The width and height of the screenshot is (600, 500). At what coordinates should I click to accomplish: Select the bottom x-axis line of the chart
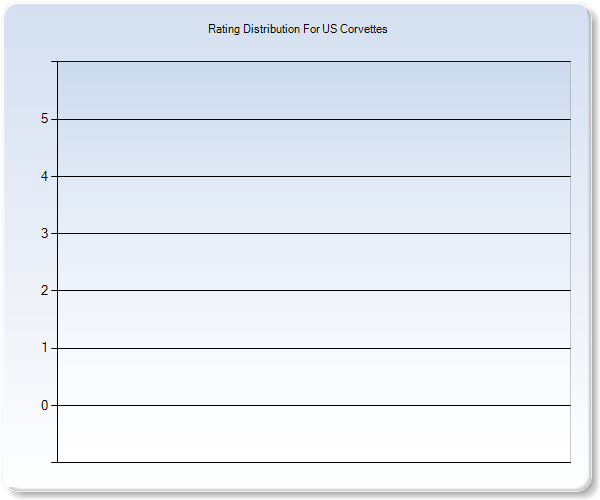pos(313,462)
